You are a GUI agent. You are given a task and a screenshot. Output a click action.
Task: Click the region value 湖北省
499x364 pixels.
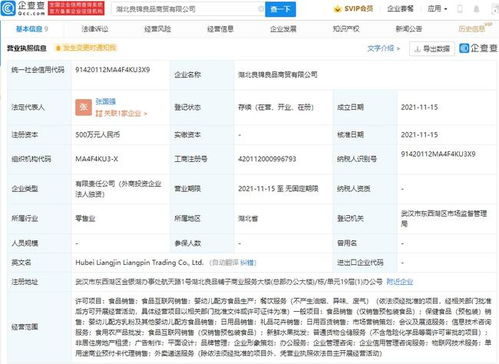tap(248, 219)
